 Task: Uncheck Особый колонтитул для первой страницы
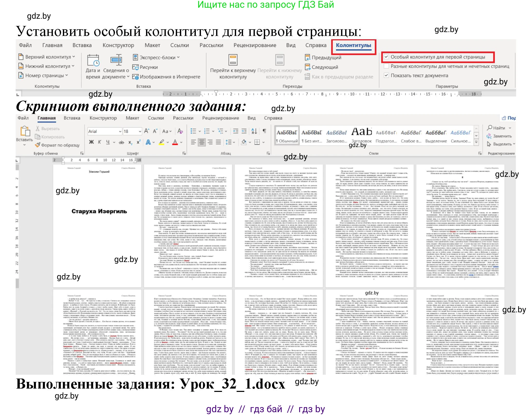[x=386, y=57]
